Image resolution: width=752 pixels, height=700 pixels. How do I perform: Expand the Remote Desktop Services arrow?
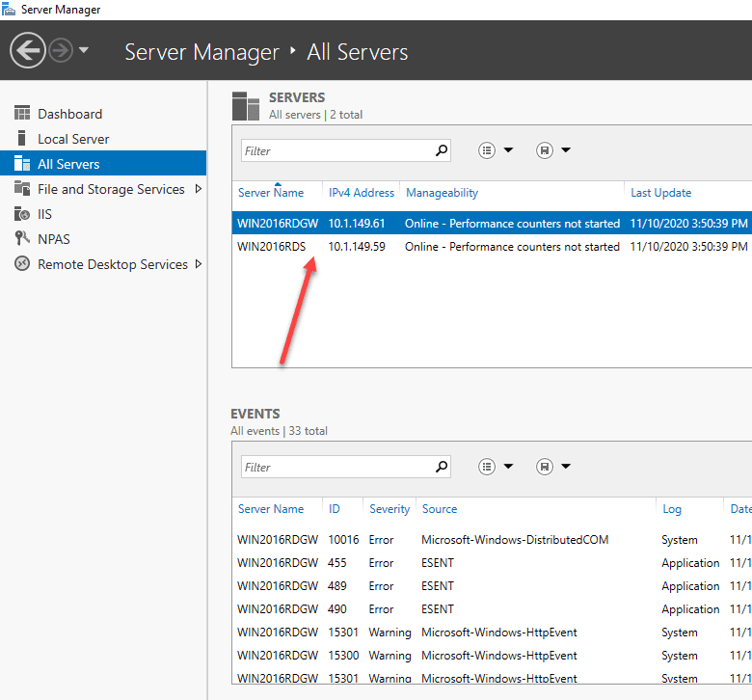(x=199, y=264)
